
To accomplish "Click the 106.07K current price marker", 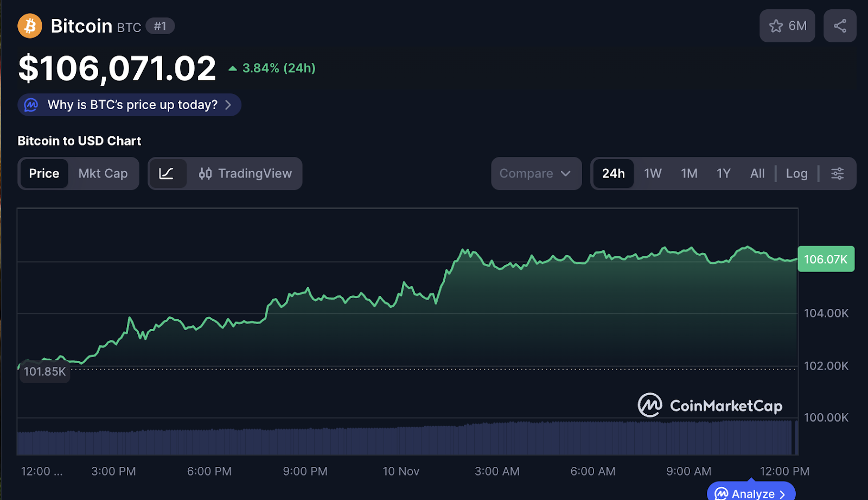I will 825,260.
